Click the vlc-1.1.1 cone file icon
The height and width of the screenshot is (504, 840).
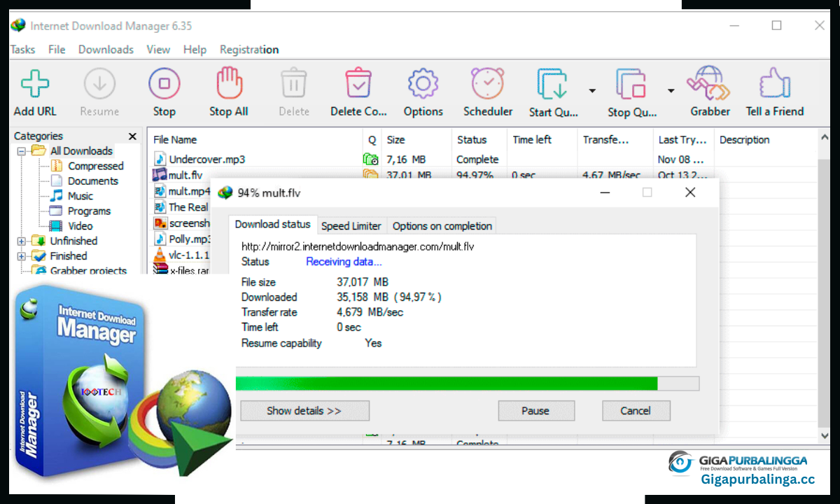pyautogui.click(x=160, y=255)
